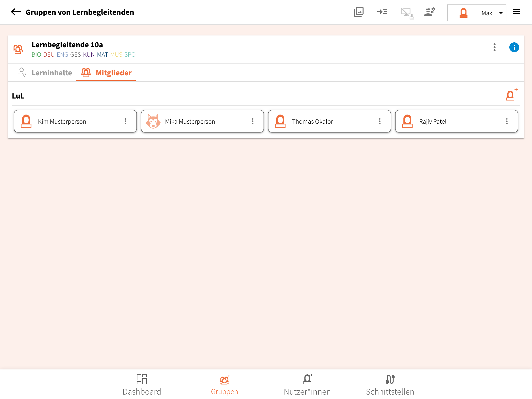
Task: Open Schnittstellen in bottom navigation
Action: tap(390, 384)
